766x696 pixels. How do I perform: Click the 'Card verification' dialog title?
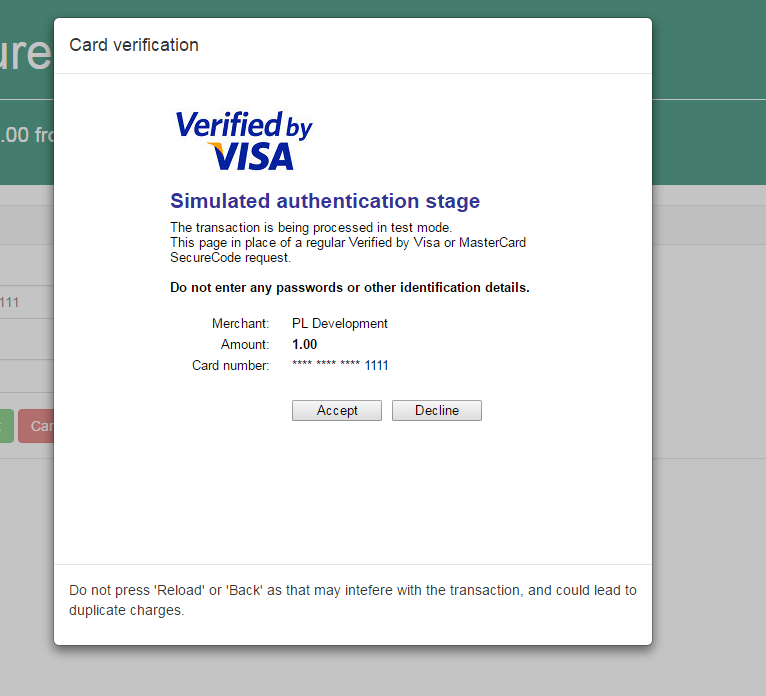coord(134,45)
